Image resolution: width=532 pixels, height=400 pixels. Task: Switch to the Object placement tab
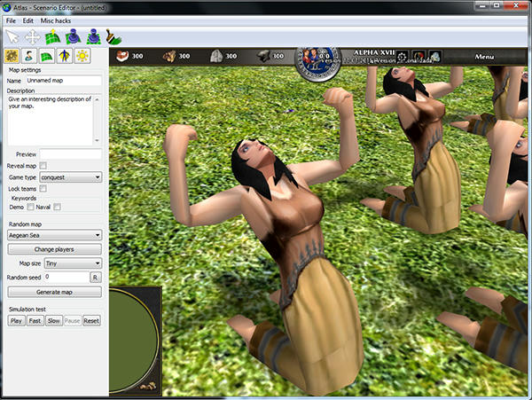pos(65,56)
